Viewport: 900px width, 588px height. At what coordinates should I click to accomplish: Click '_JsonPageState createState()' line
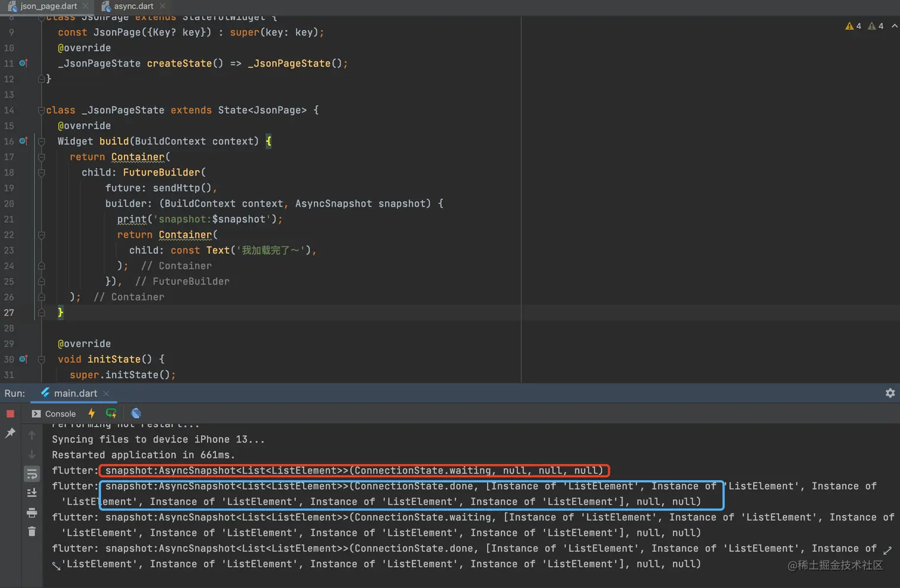(202, 63)
